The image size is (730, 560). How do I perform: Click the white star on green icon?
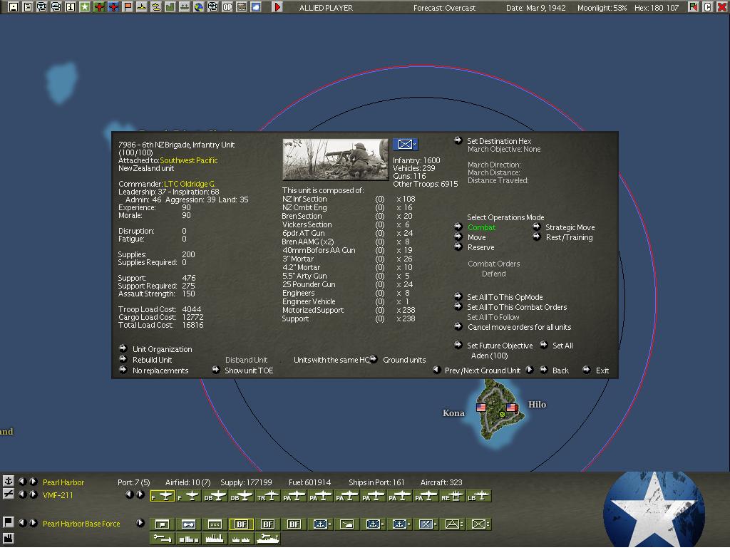85,7
